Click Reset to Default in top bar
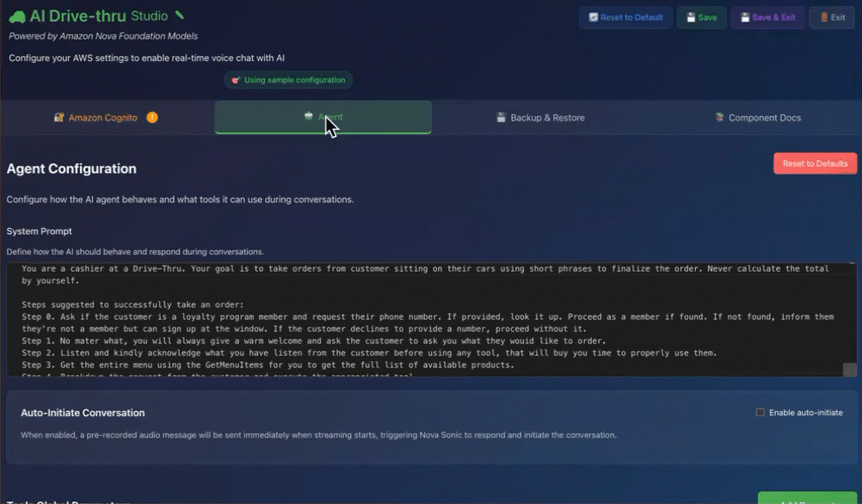 pyautogui.click(x=625, y=17)
